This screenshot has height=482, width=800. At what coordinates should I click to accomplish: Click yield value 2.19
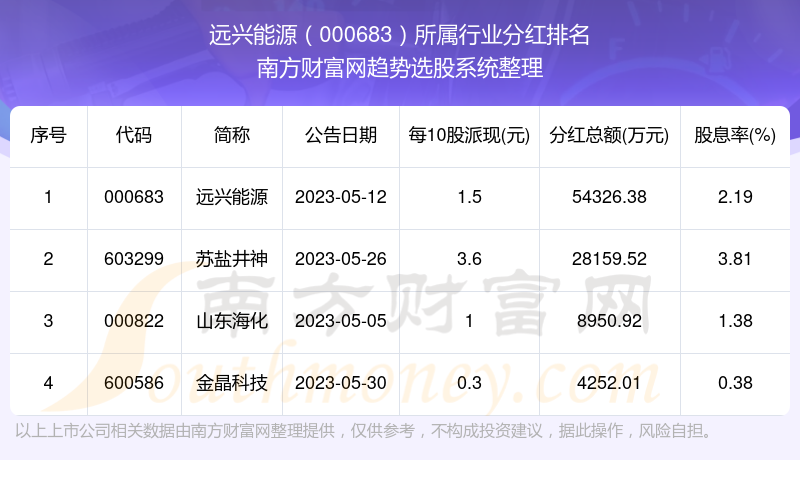[x=735, y=197]
